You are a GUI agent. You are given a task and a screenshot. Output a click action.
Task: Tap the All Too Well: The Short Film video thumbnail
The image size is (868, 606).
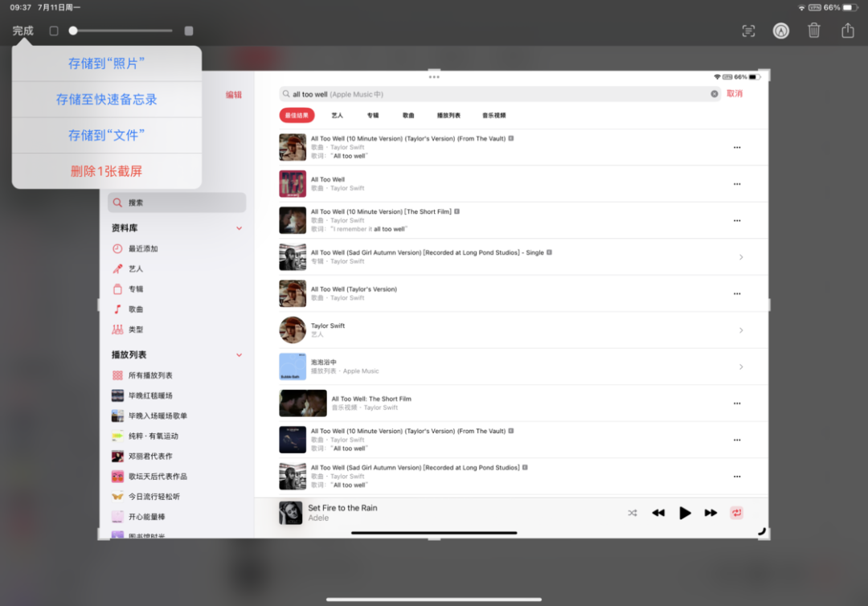(x=303, y=403)
